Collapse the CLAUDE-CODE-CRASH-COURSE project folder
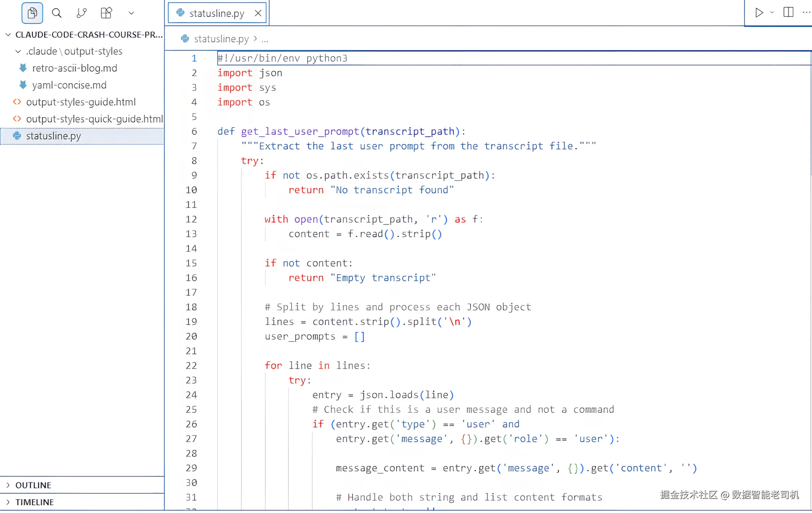 [x=8, y=35]
